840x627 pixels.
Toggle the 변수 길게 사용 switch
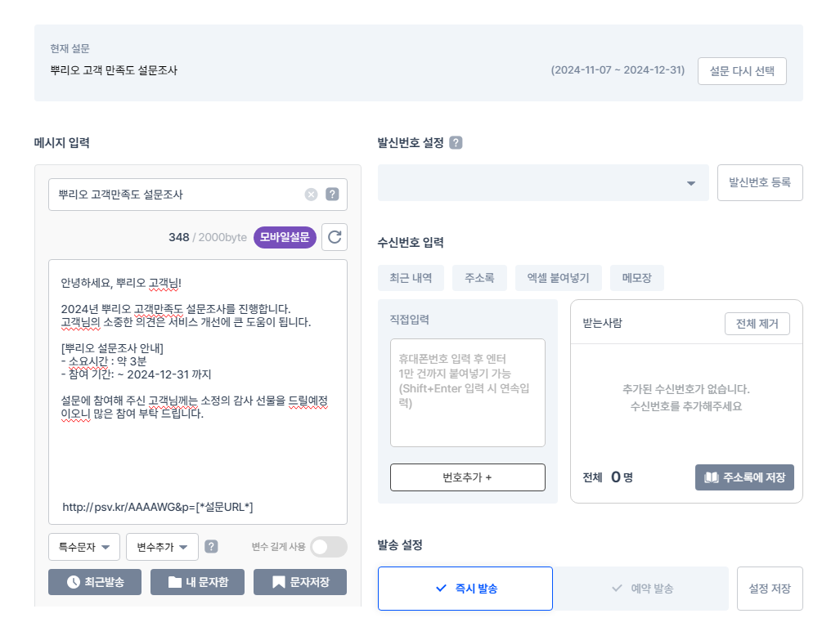[329, 547]
